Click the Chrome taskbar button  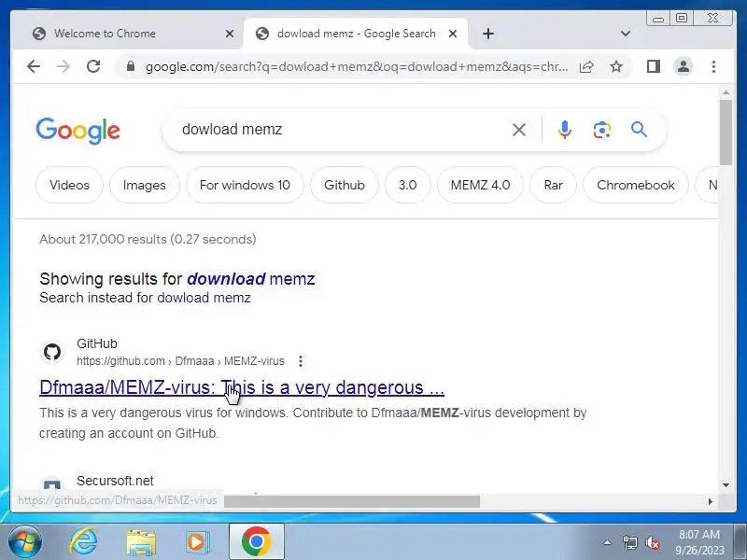(x=256, y=541)
